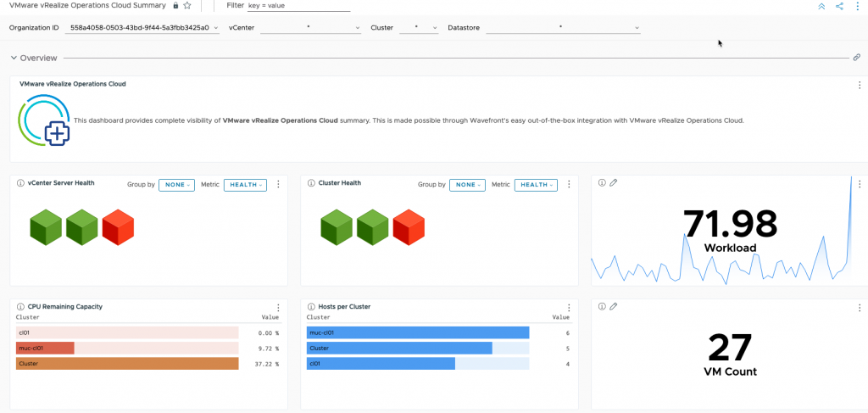The height and width of the screenshot is (413, 868).
Task: Click the Cluster bar in Hosts per Cluster
Action: click(418, 349)
